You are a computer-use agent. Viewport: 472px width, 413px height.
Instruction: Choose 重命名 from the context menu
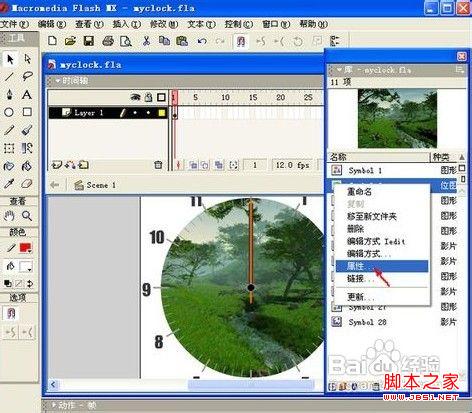pos(382,192)
